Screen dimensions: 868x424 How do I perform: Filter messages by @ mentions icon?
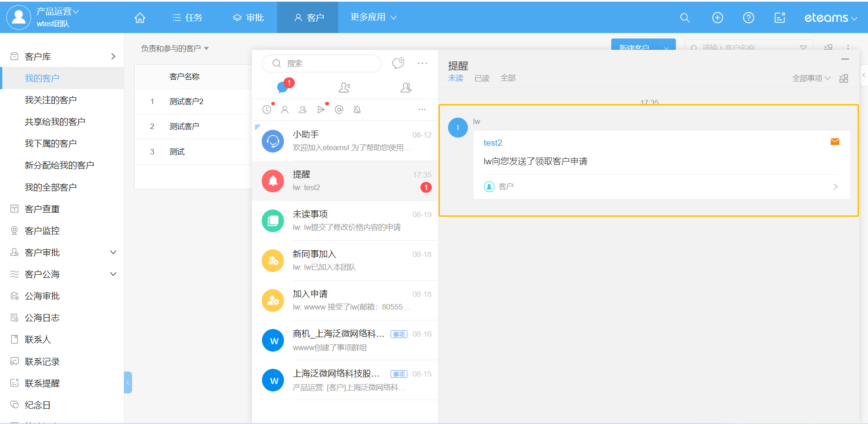[x=339, y=110]
